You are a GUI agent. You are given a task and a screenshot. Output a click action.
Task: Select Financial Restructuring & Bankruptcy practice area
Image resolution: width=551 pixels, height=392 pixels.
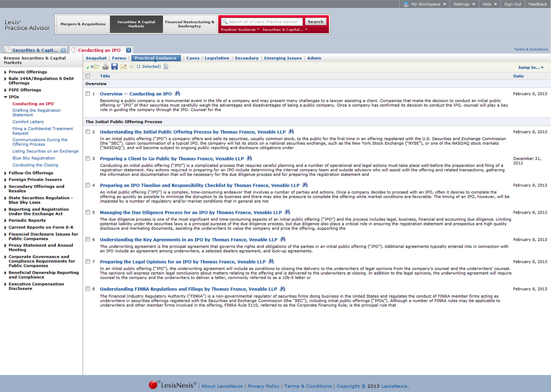click(190, 24)
